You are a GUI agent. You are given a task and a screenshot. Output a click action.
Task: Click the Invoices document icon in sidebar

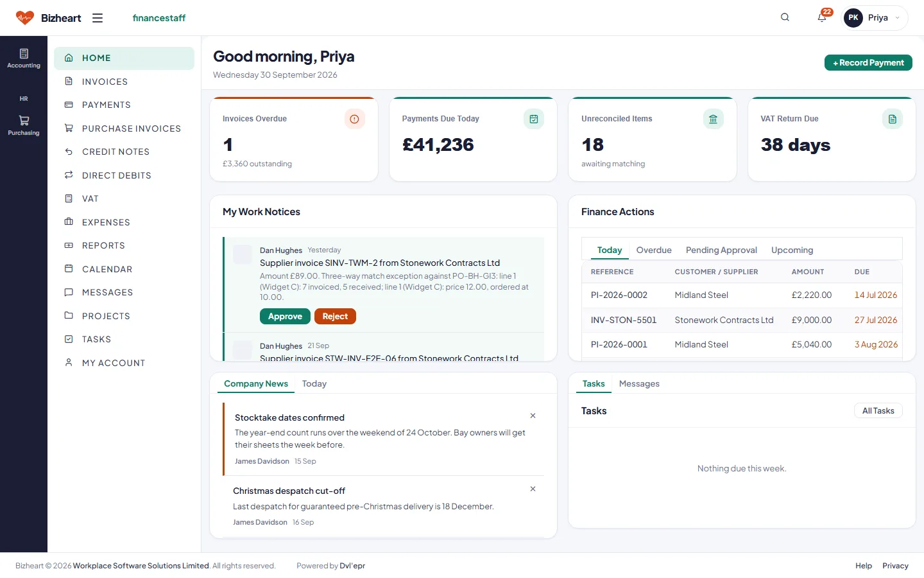(x=69, y=82)
